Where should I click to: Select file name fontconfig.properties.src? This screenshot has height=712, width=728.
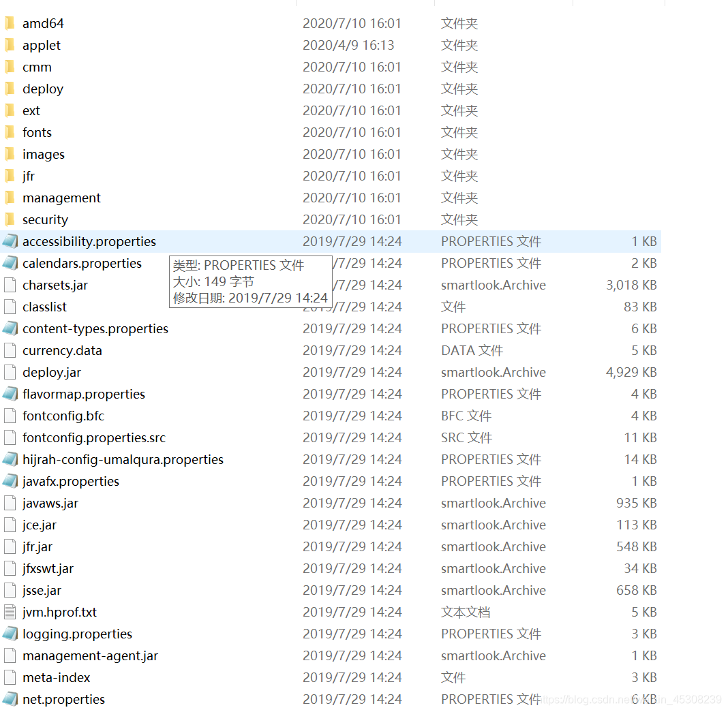[x=94, y=437]
